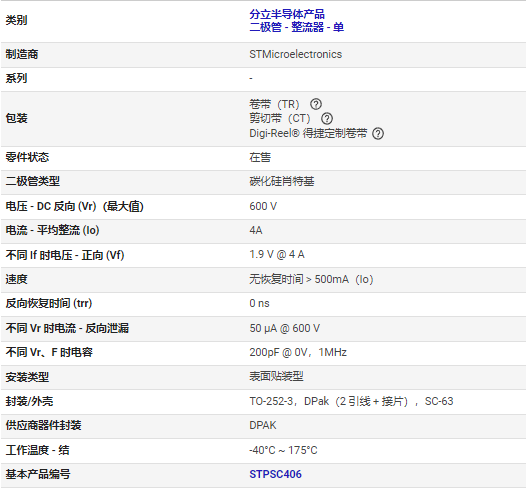The height and width of the screenshot is (489, 526).
Task: Select the 4A average rectified current value
Action: pos(256,230)
